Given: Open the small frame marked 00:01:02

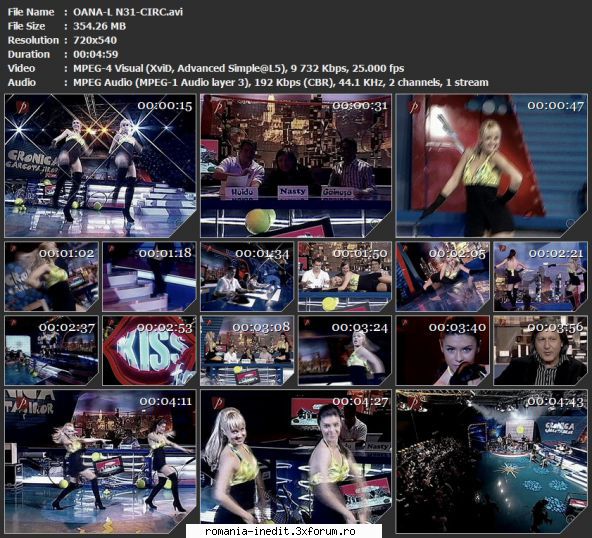Looking at the screenshot, I should click(51, 276).
